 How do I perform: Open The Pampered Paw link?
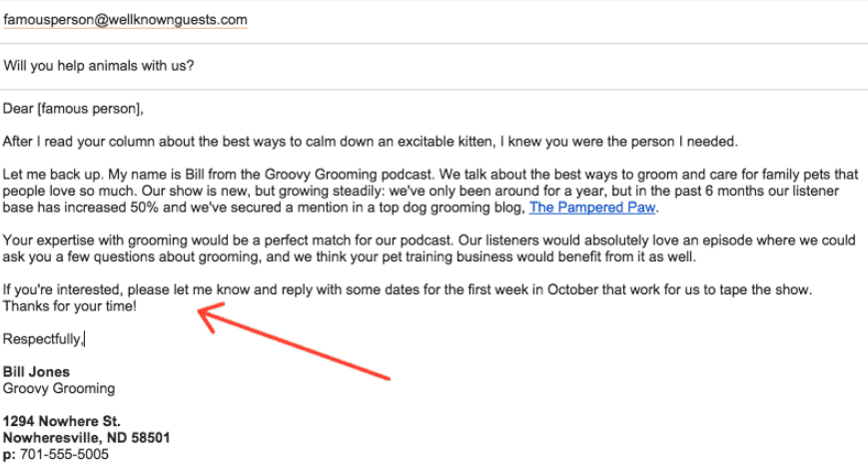pyautogui.click(x=592, y=208)
